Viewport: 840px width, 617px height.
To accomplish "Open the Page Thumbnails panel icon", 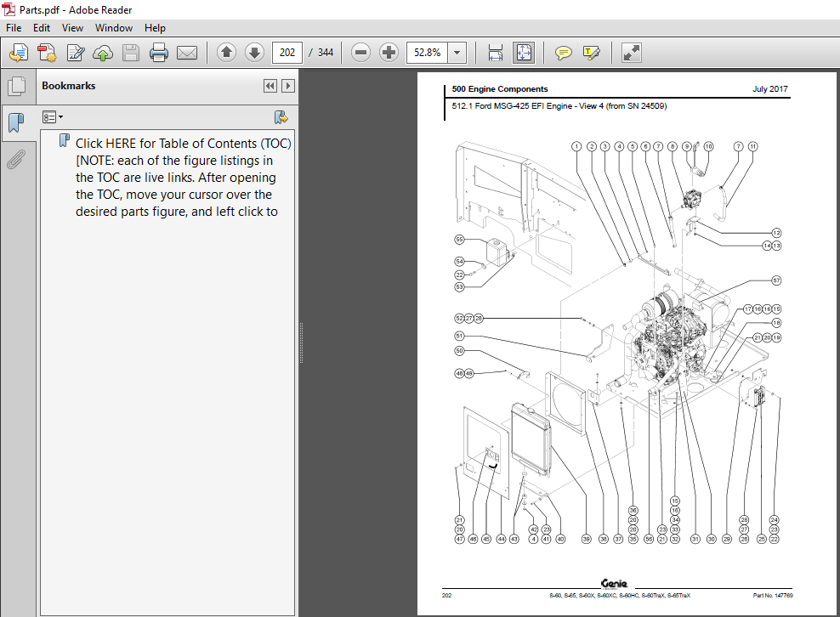I will (17, 86).
